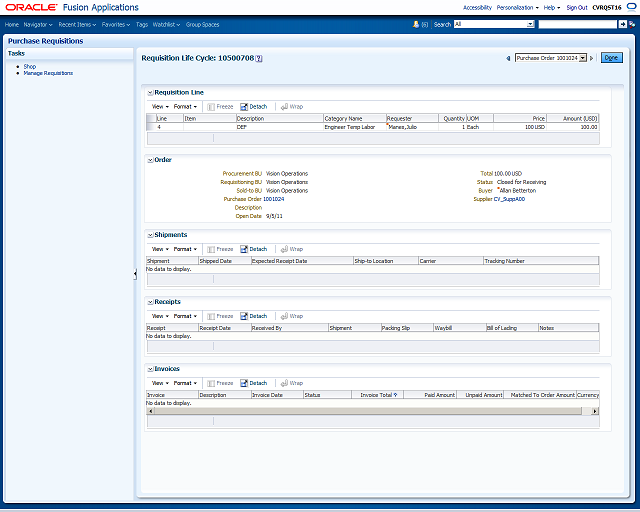This screenshot has height=512, width=640.
Task: Click Detach icon in Requisition Line toolbar
Action: (x=244, y=107)
